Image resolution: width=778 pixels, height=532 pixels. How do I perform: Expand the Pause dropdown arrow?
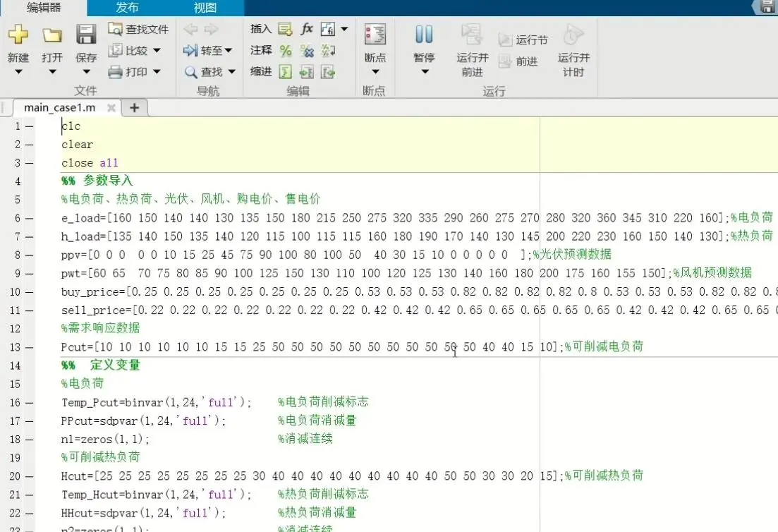pyautogui.click(x=425, y=72)
